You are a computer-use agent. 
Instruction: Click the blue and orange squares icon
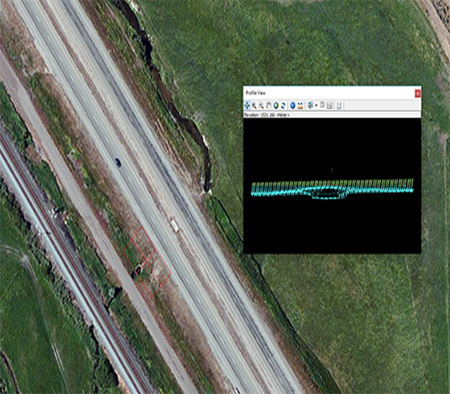click(300, 105)
